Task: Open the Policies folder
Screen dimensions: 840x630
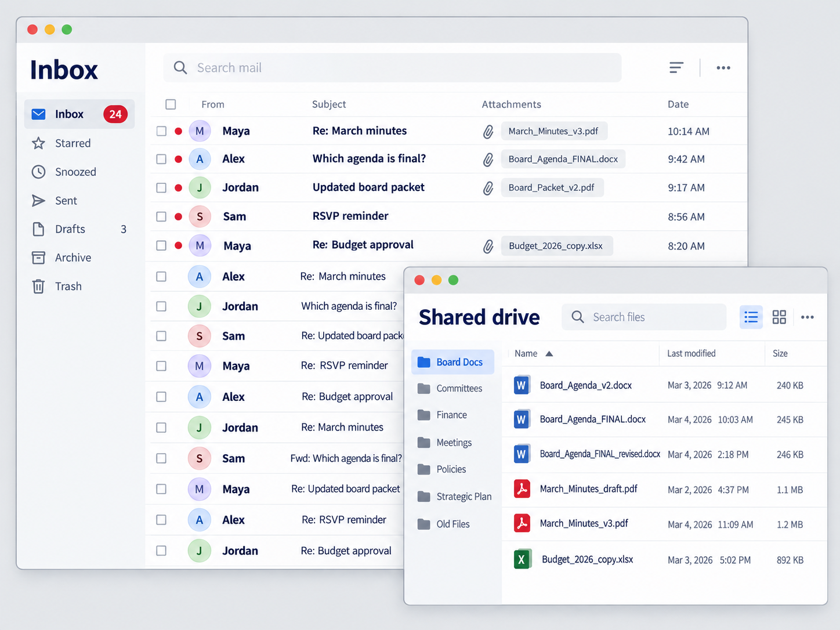Action: coord(452,469)
